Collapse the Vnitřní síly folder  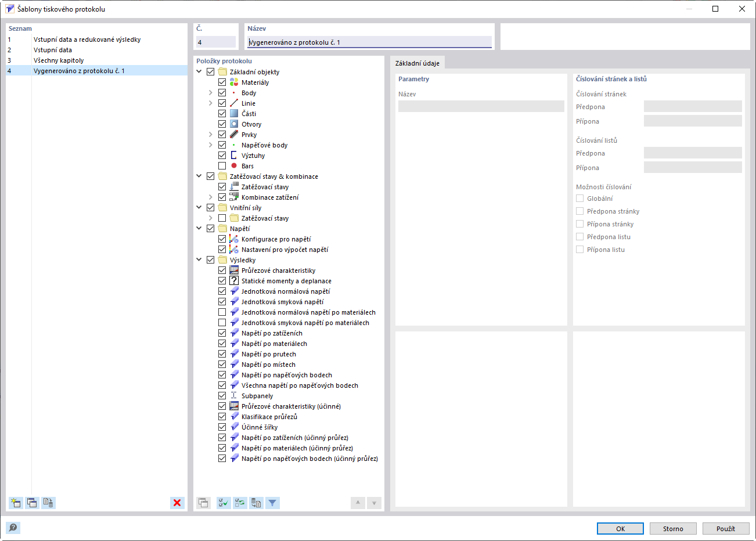199,208
